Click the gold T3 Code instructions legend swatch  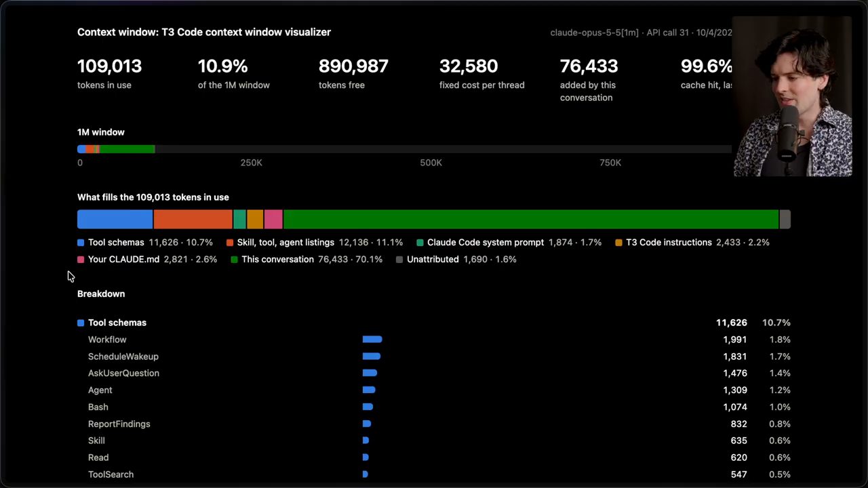(619, 243)
